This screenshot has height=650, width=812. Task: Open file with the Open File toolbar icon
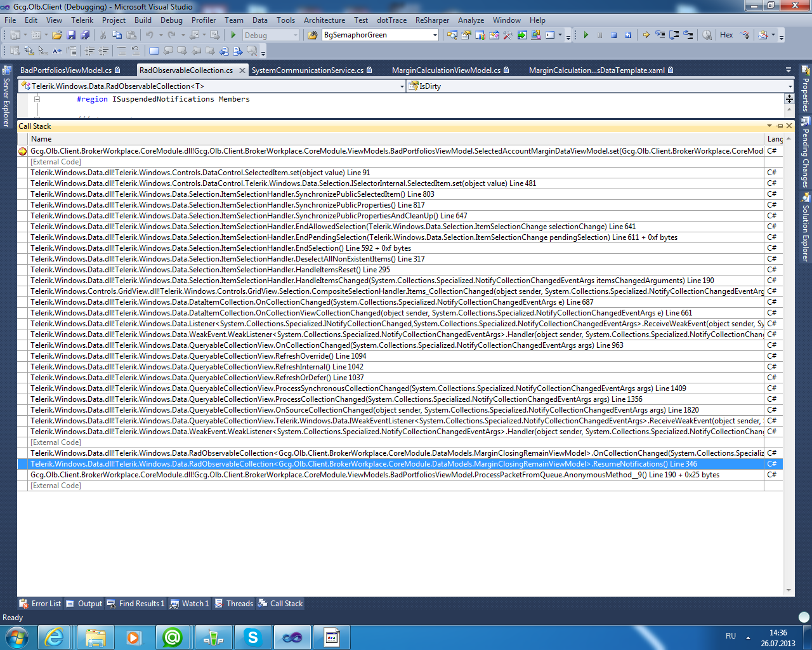(57, 36)
